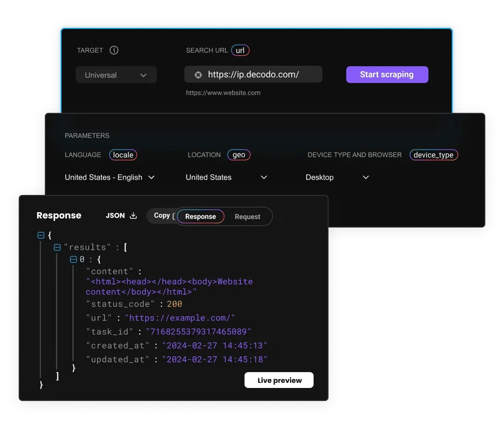
Task: Click the Target info icon
Action: [114, 50]
